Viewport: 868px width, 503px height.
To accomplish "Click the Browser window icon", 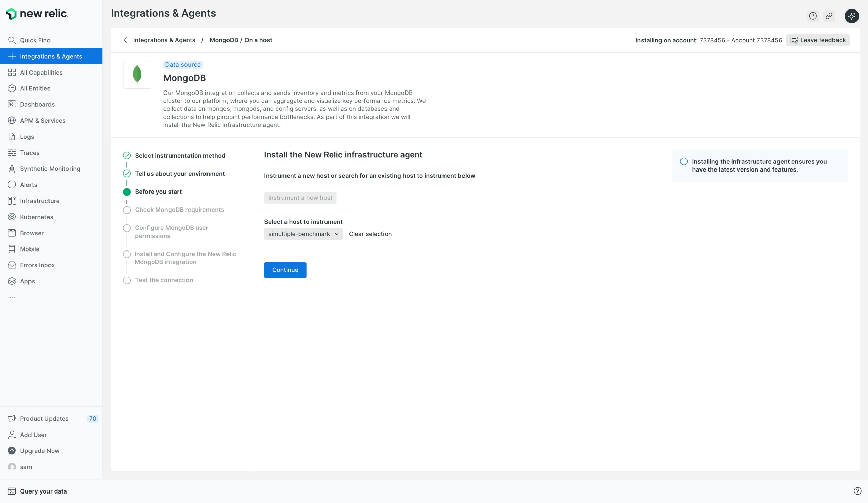I will 12,233.
